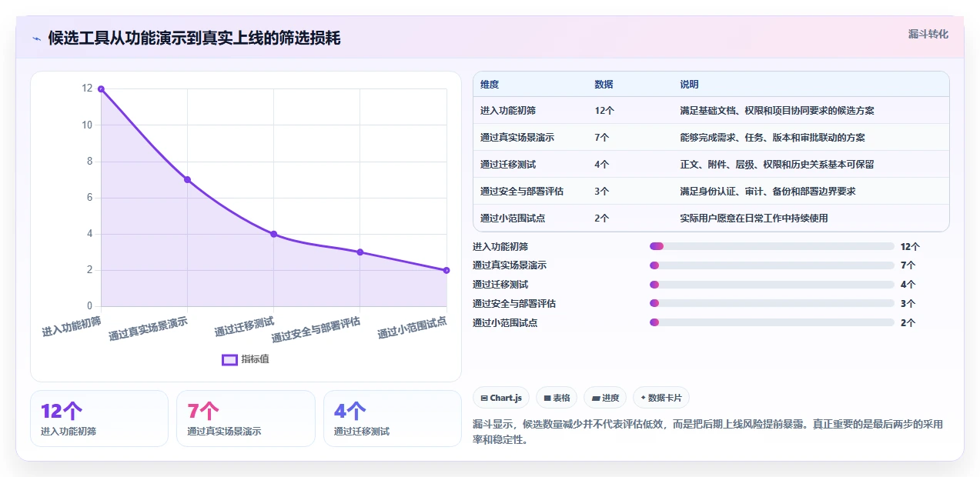Image resolution: width=980 pixels, height=477 pixels.
Task: Click the progress bar for 通过小范围试点
Action: click(x=772, y=322)
